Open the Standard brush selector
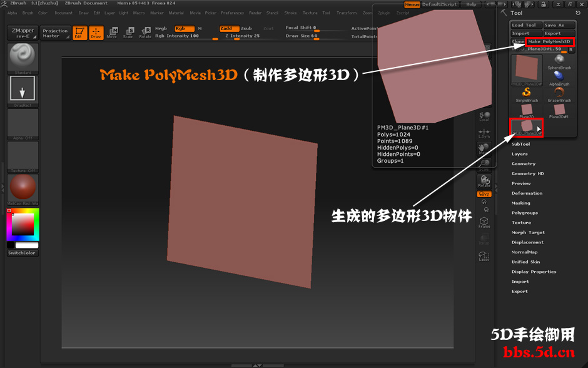Image resolution: width=588 pixels, height=368 pixels. tap(23, 59)
